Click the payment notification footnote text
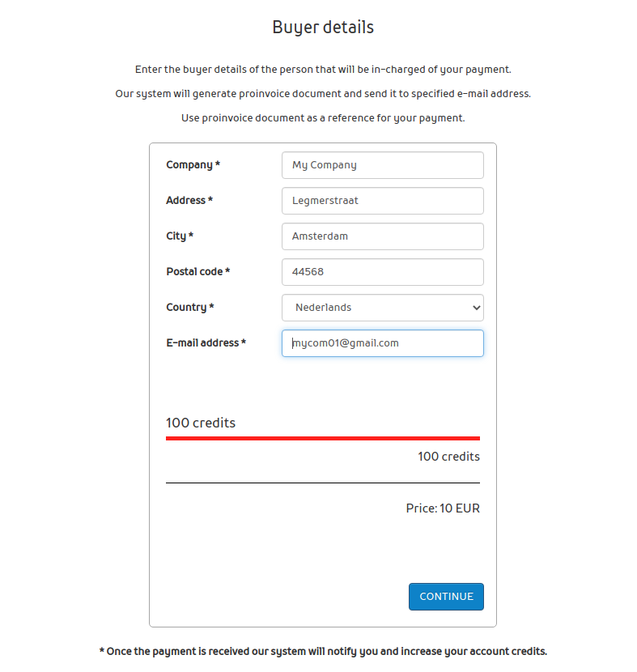Screen dimensions: 637x672 (x=323, y=651)
